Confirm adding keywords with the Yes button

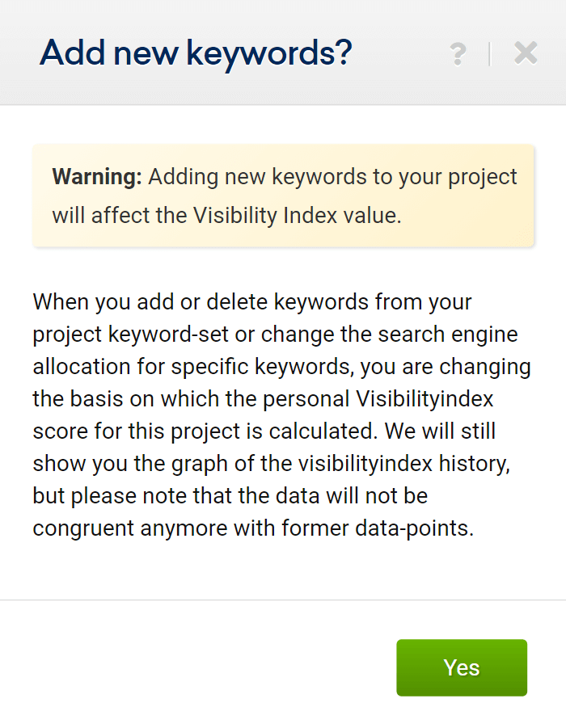(462, 667)
